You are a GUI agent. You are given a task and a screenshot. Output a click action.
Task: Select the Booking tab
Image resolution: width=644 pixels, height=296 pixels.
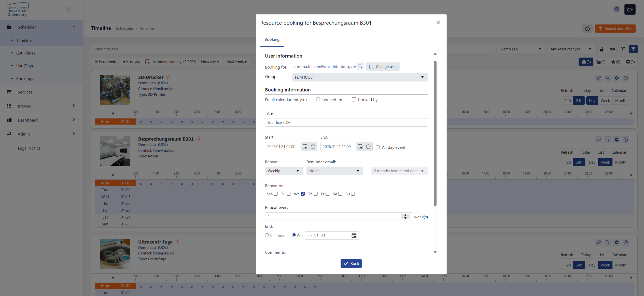272,39
